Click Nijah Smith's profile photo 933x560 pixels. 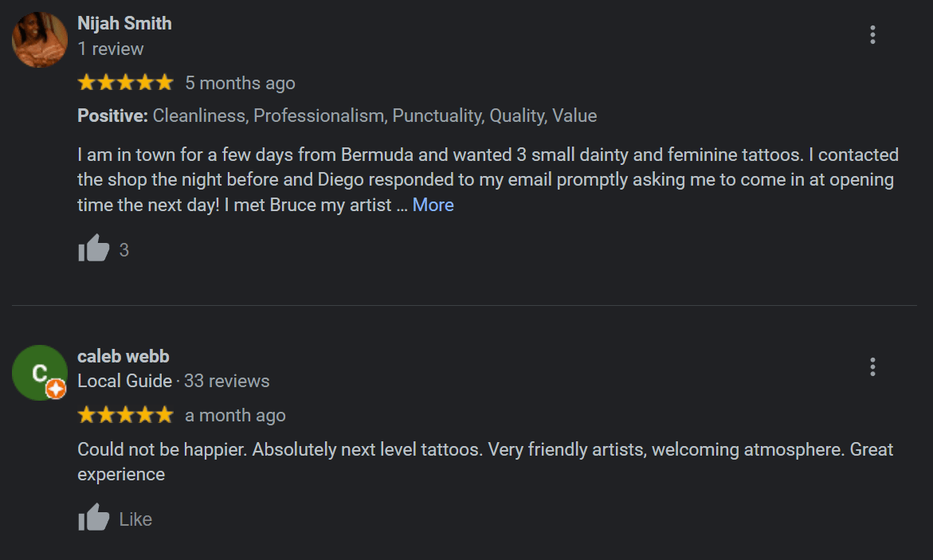(40, 40)
